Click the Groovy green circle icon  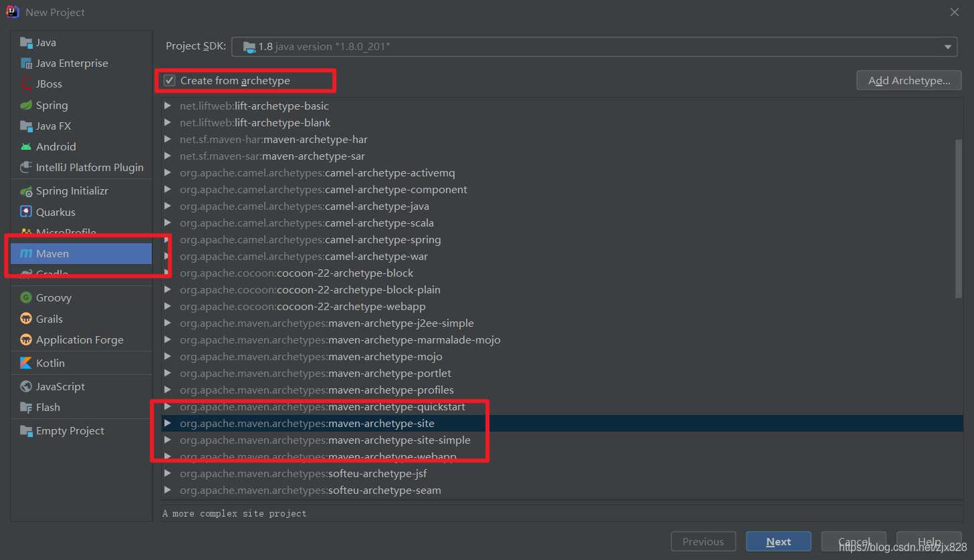pyautogui.click(x=26, y=298)
